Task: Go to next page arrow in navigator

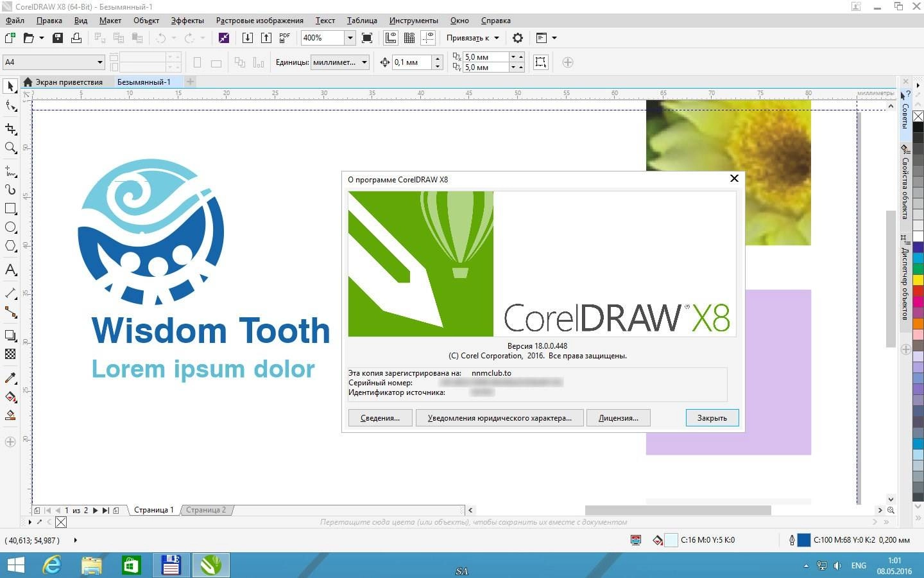Action: click(96, 511)
